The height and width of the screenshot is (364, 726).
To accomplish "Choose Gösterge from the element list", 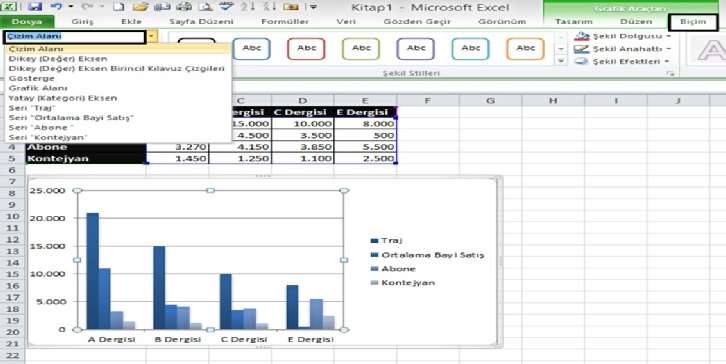I will tap(31, 78).
